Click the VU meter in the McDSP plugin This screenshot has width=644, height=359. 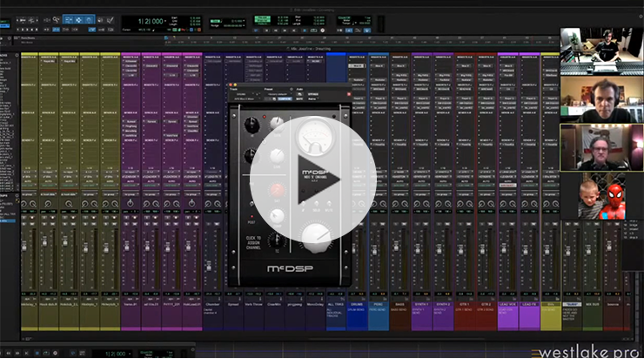[315, 139]
